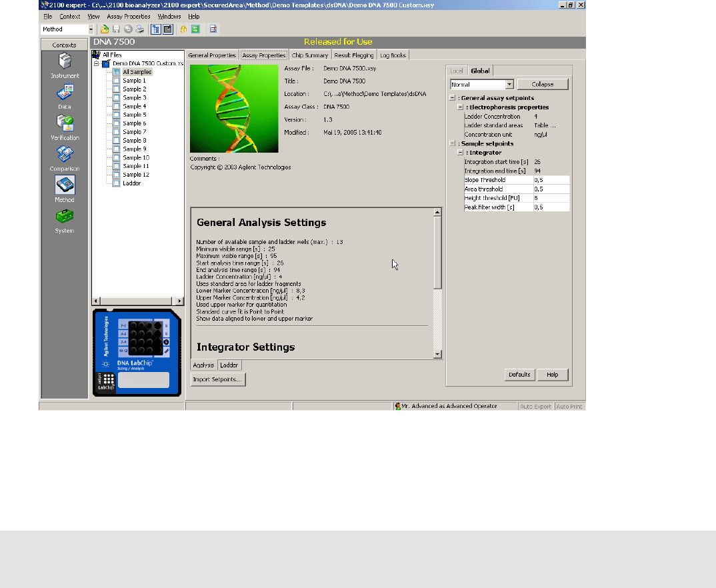Open the System context
The height and width of the screenshot is (588, 716).
coord(65,221)
